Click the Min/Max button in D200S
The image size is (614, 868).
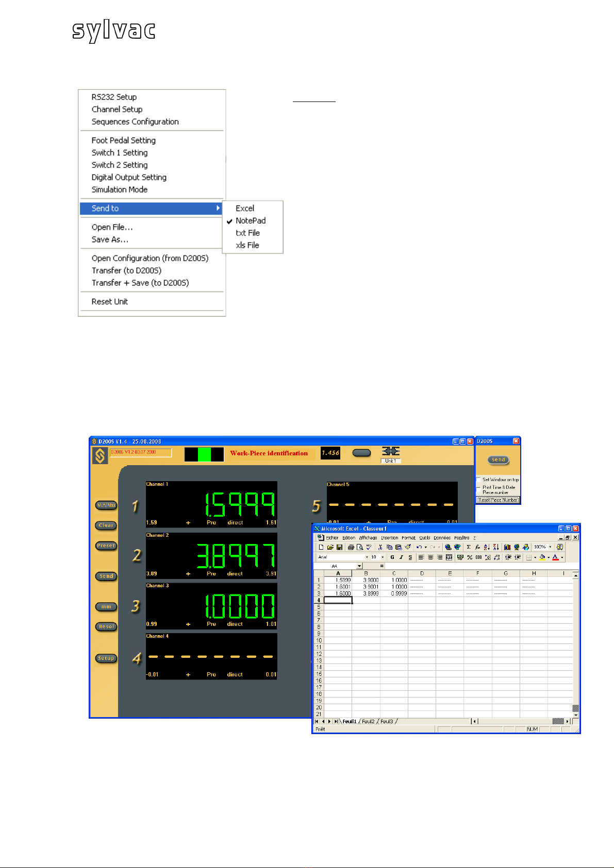tap(106, 505)
